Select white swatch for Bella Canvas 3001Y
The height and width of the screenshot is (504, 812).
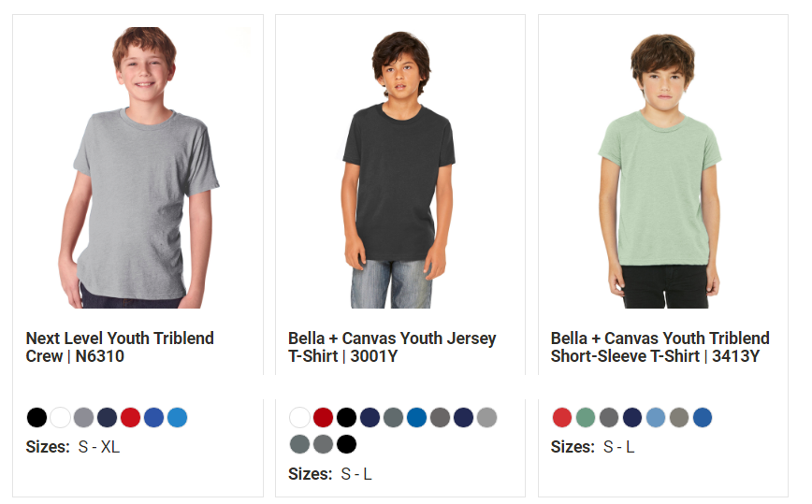[x=300, y=417]
